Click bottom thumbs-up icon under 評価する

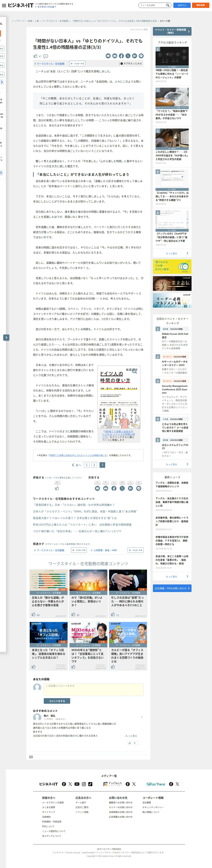pos(57,488)
